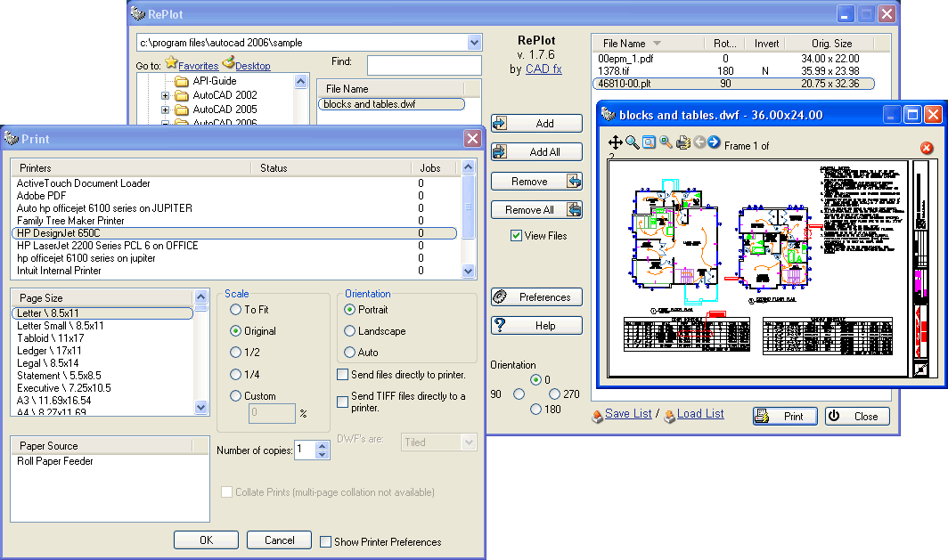The width and height of the screenshot is (948, 560).
Task: Select the 1/2 scale radio button
Action: 236,353
